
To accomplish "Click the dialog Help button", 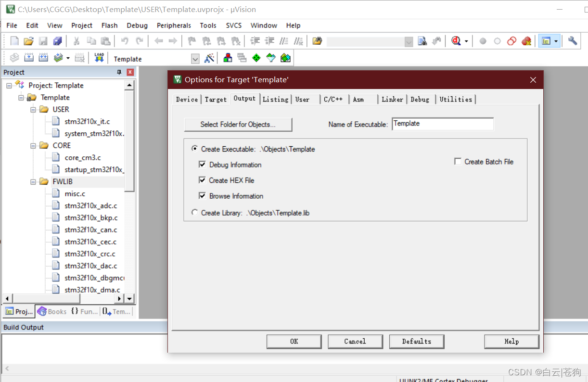I will click(511, 342).
